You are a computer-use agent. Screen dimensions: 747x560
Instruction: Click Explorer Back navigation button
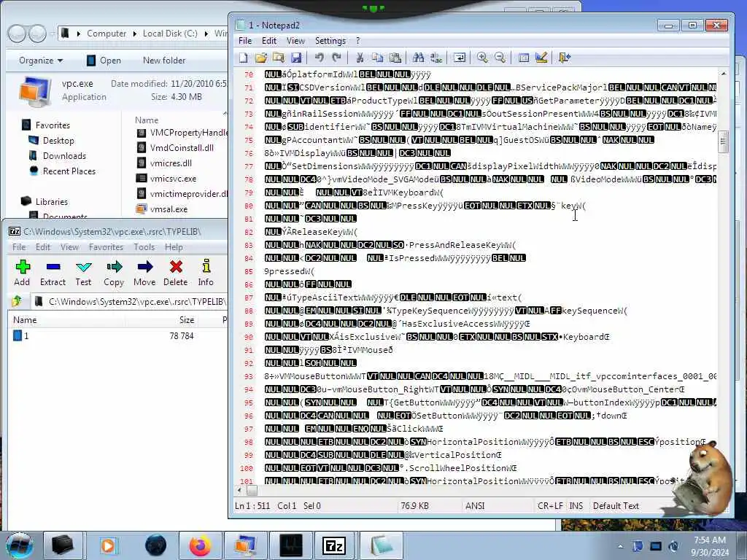[x=17, y=34]
